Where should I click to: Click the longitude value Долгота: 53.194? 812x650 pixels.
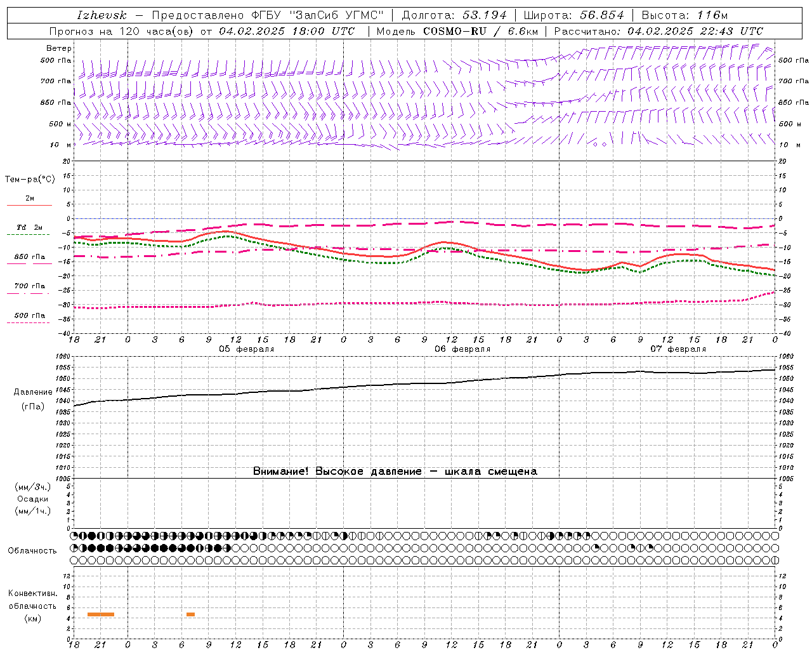pyautogui.click(x=454, y=15)
